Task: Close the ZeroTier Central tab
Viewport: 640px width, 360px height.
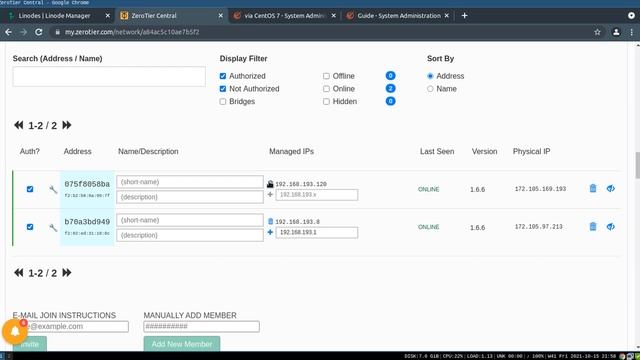Action: pos(221,16)
